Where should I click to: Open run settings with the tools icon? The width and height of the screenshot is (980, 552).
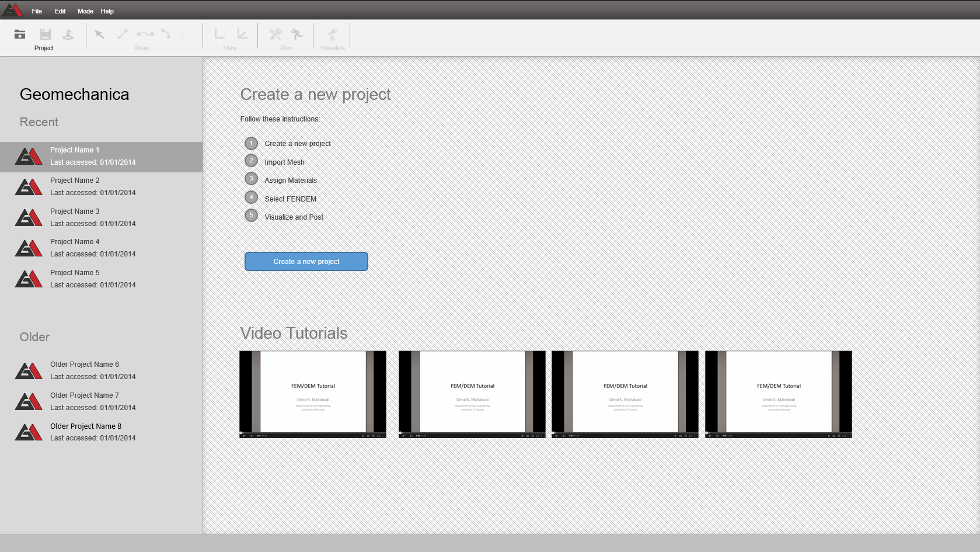(x=275, y=35)
